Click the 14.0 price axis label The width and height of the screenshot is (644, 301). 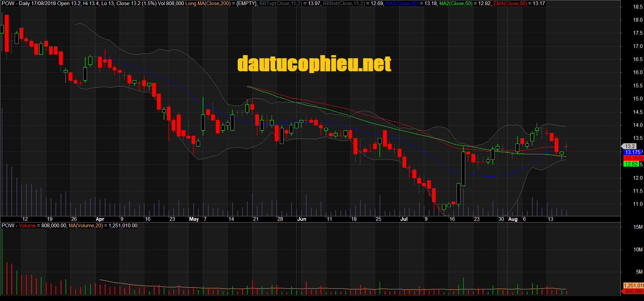(x=638, y=125)
